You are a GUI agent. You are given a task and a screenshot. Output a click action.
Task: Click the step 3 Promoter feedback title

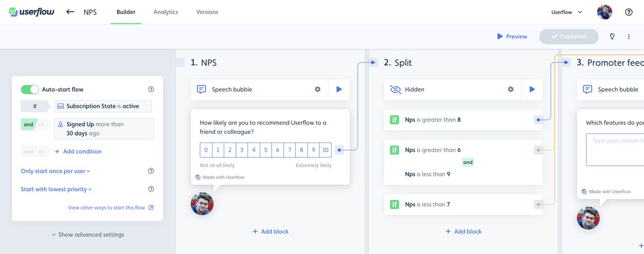[610, 63]
